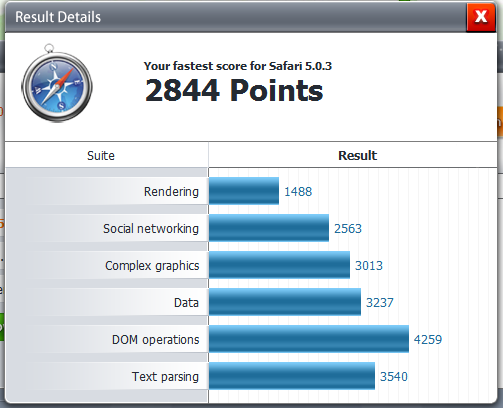Image resolution: width=503 pixels, height=408 pixels.
Task: Click the DOM operations result bar
Action: pyautogui.click(x=309, y=339)
